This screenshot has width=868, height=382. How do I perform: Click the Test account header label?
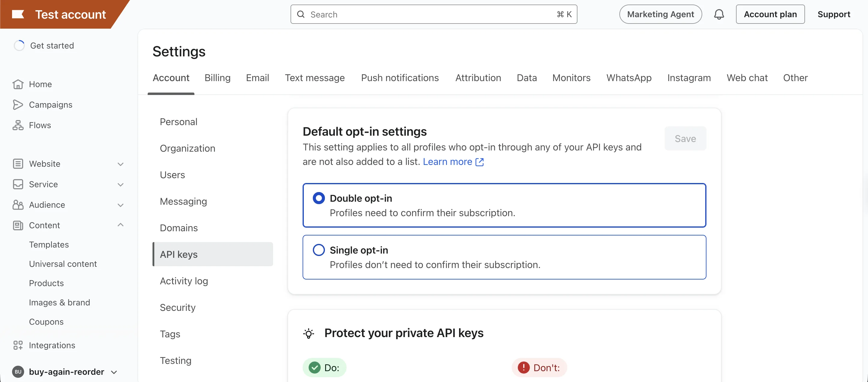[x=71, y=14]
